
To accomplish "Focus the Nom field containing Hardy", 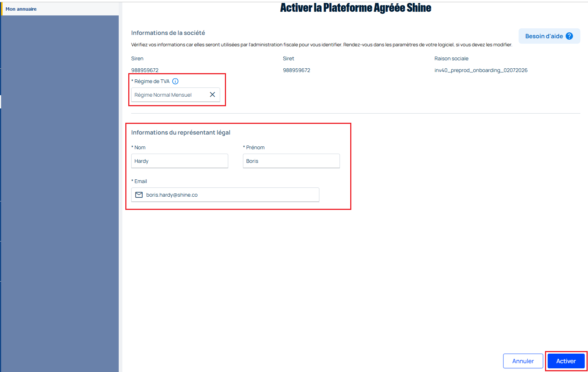I will click(x=180, y=161).
